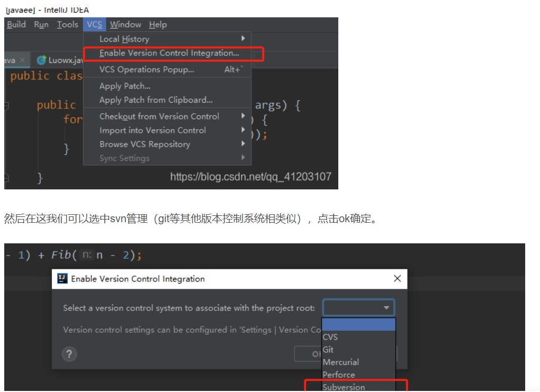
Task: Click the OK button in the dialog
Action: (308, 354)
